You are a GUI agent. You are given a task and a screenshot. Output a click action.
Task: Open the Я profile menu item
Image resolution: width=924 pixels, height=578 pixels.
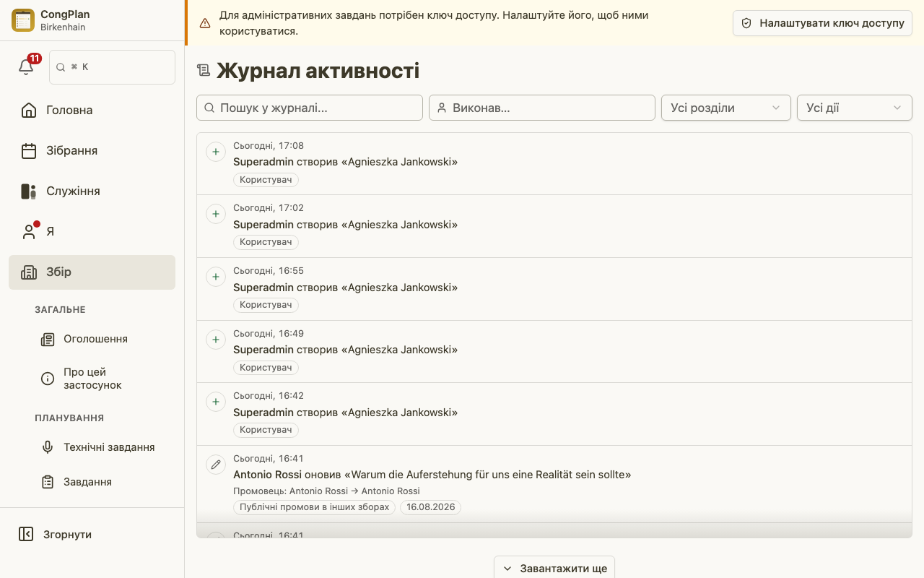point(92,232)
